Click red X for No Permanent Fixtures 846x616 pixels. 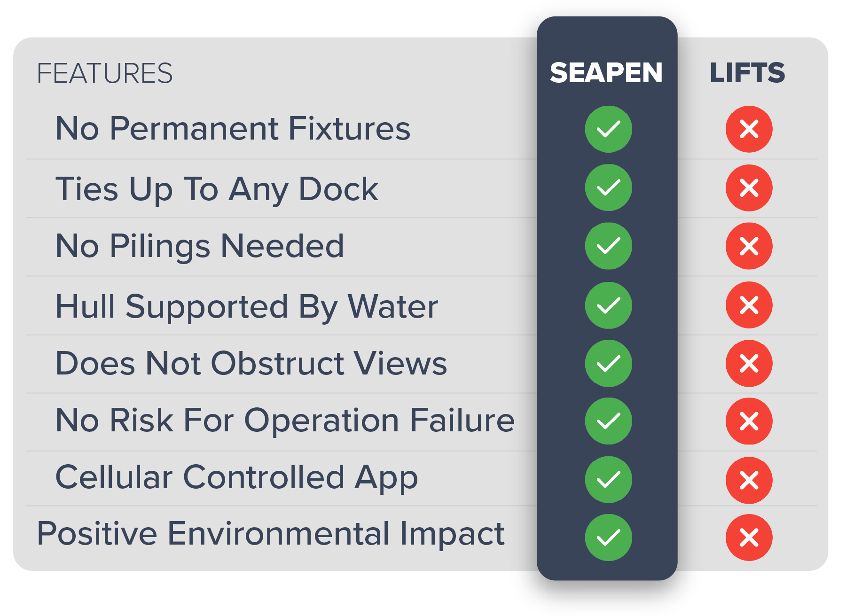[749, 129]
